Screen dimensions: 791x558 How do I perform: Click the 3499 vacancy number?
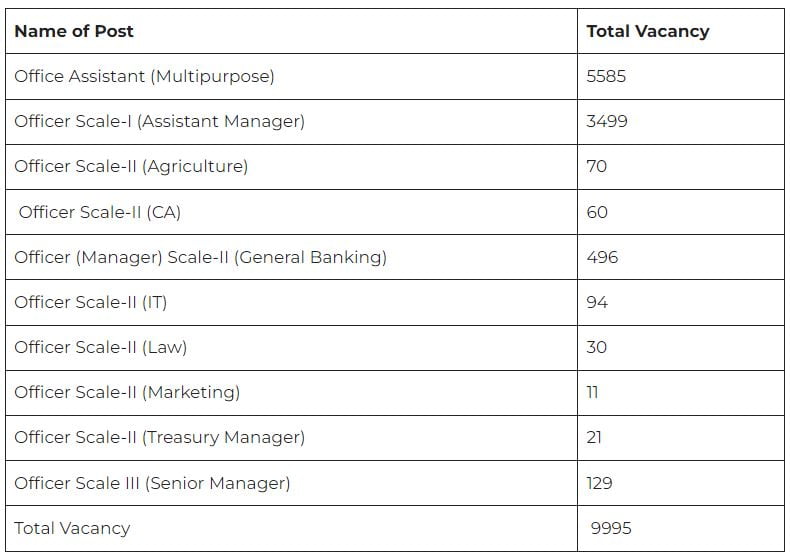tap(607, 121)
